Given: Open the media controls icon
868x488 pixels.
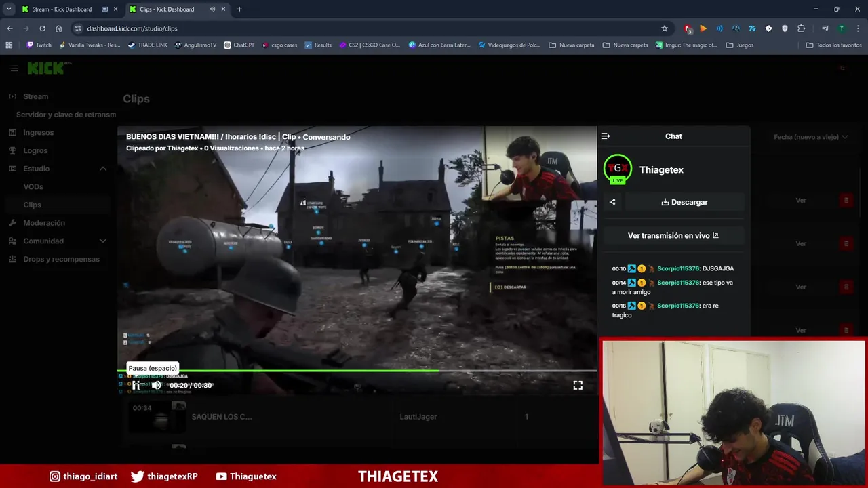Looking at the screenshot, I should point(825,28).
